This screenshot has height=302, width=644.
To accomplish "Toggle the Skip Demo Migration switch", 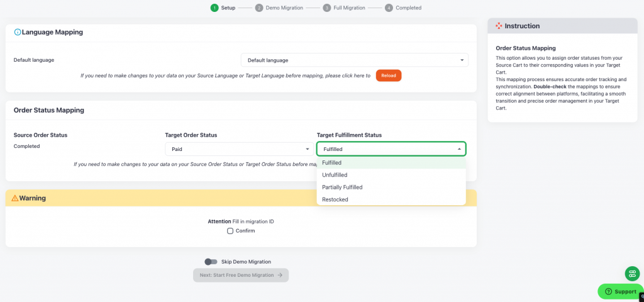I will 211,262.
